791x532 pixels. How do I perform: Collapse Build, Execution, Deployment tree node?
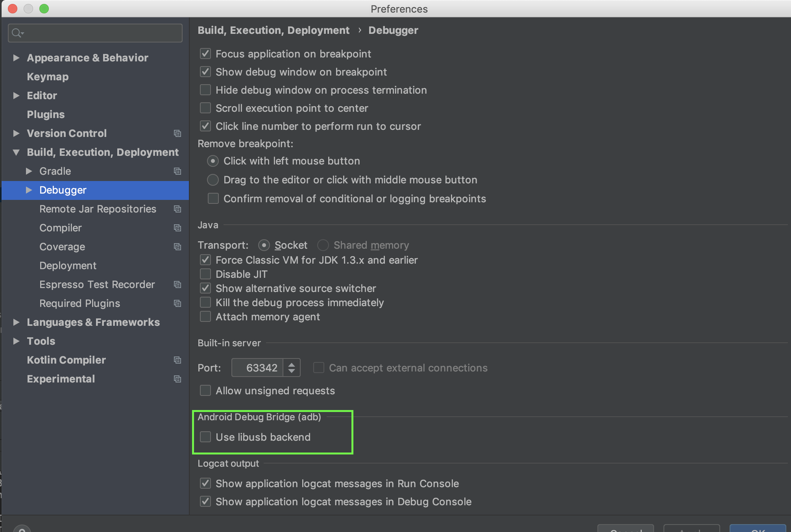coord(16,152)
